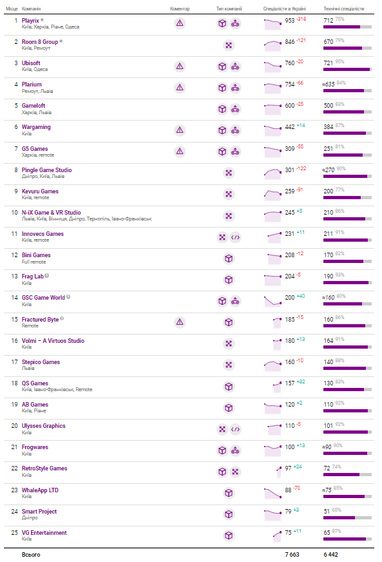
Task: Click the company type column header
Action: pos(229,9)
